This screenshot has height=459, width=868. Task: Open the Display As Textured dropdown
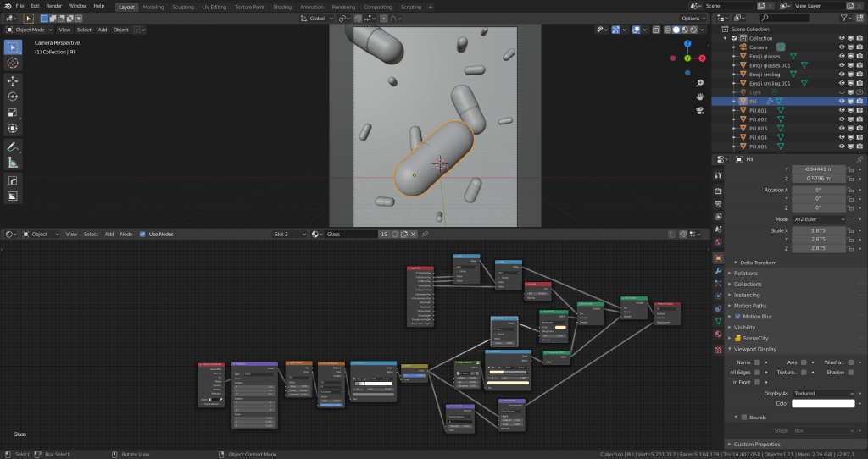(x=822, y=394)
